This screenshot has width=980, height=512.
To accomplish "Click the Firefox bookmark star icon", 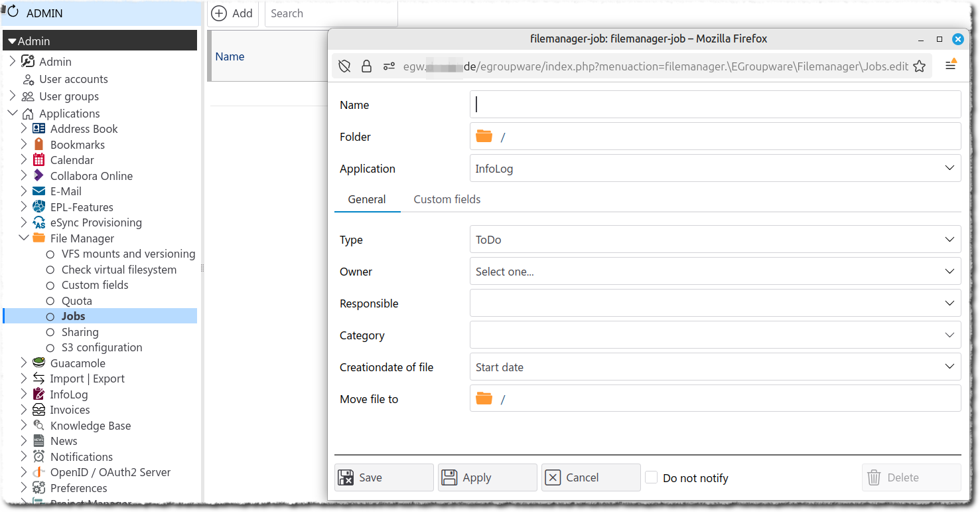I will [919, 66].
